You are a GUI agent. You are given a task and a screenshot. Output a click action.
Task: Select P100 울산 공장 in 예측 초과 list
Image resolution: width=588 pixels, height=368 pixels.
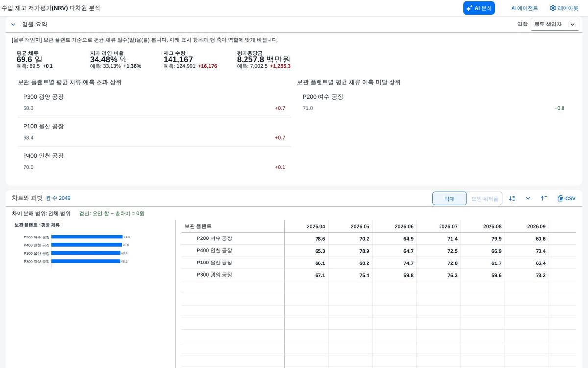[x=154, y=132]
